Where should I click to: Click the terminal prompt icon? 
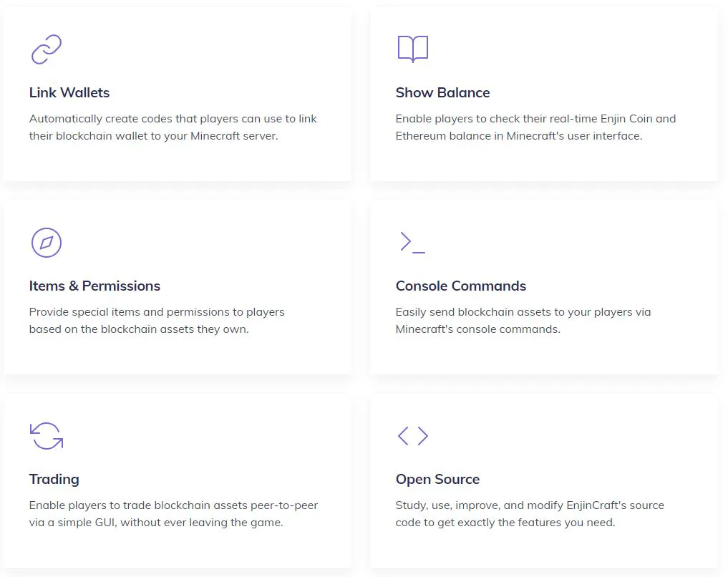pos(412,242)
